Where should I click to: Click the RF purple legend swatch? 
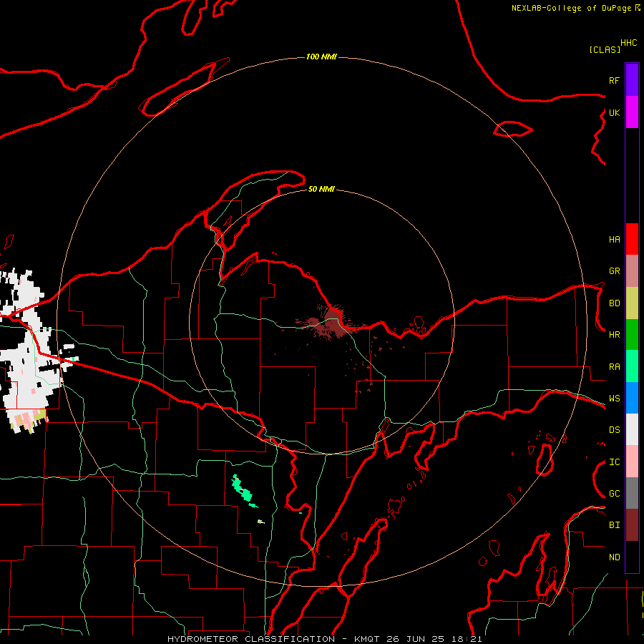[x=632, y=80]
